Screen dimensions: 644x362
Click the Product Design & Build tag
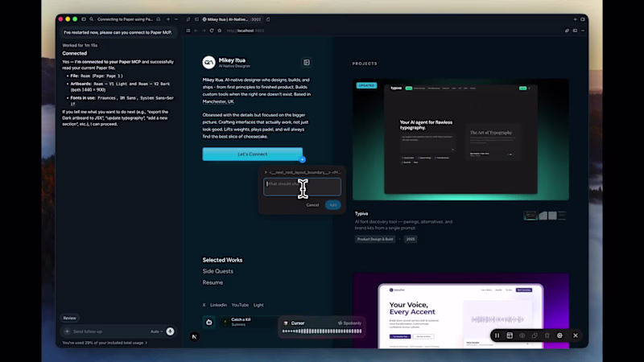coord(375,239)
